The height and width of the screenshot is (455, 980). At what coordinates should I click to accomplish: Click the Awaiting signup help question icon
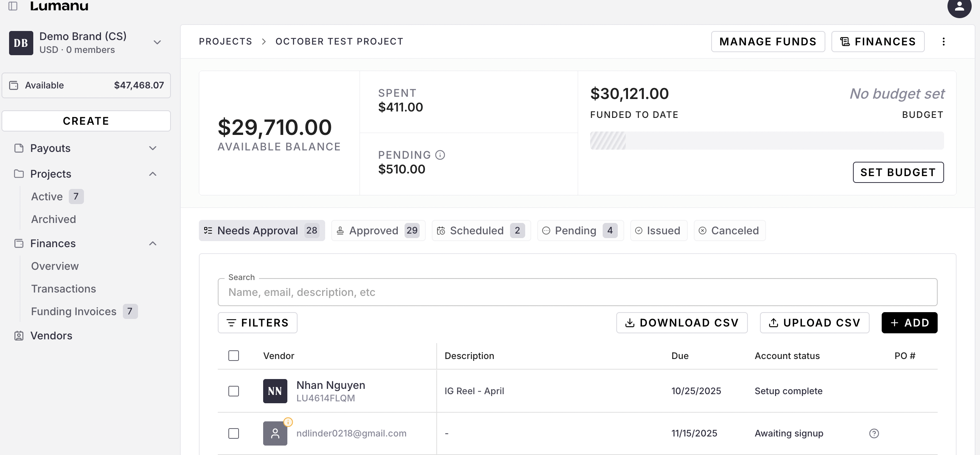click(x=874, y=433)
